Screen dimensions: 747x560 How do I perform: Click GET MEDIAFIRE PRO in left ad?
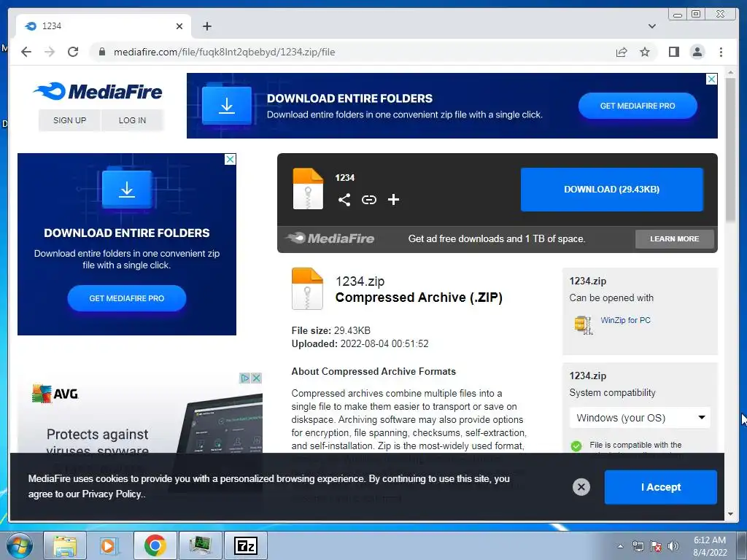click(x=127, y=298)
